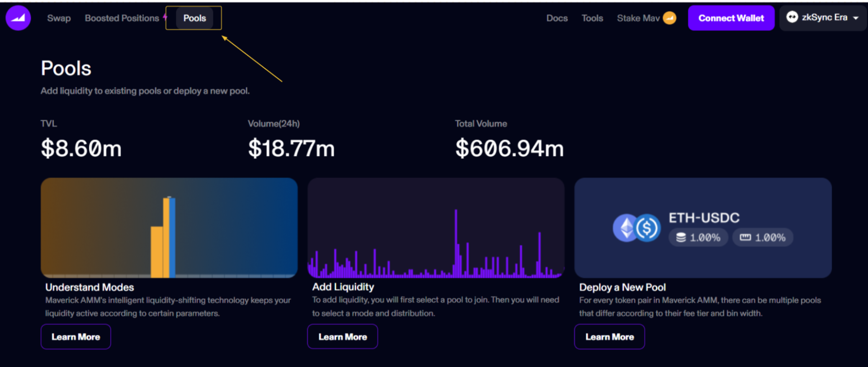Open the Understand Modes chart thumbnail
The width and height of the screenshot is (868, 367).
[169, 228]
